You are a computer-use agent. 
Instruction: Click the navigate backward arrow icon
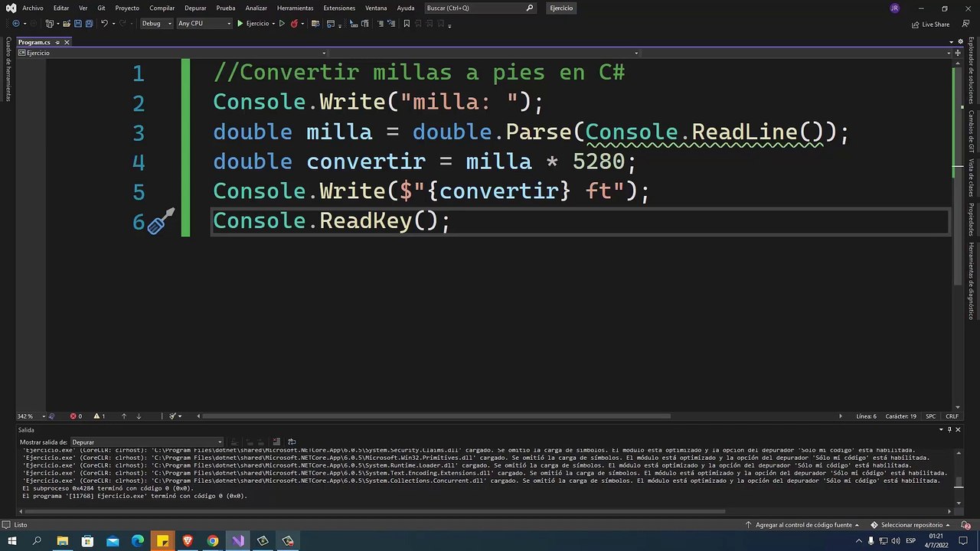point(16,23)
